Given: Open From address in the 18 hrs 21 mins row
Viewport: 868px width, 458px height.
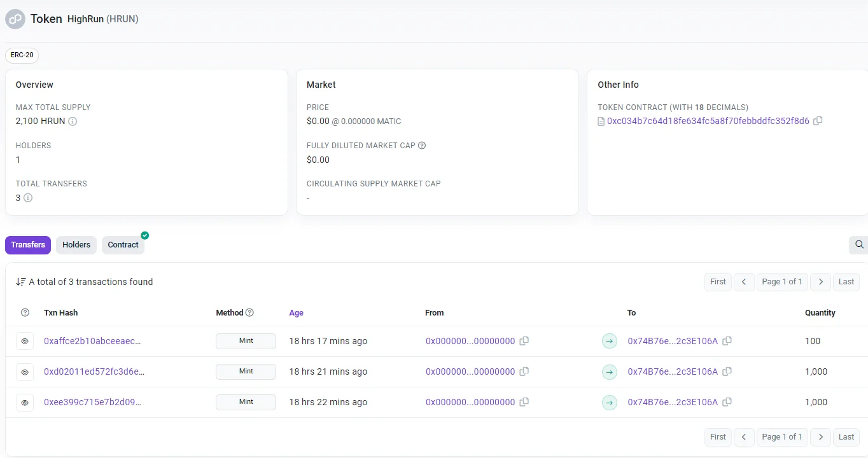Looking at the screenshot, I should 470,371.
